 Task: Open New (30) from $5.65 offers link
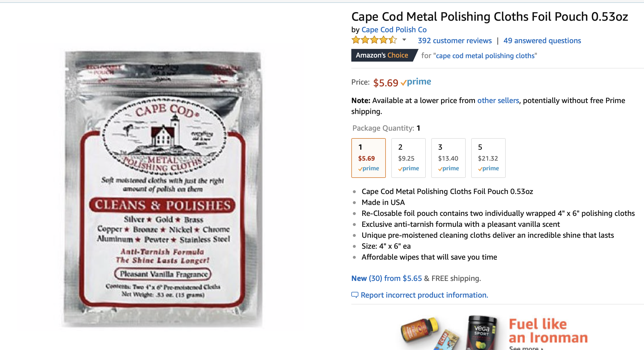coord(387,278)
